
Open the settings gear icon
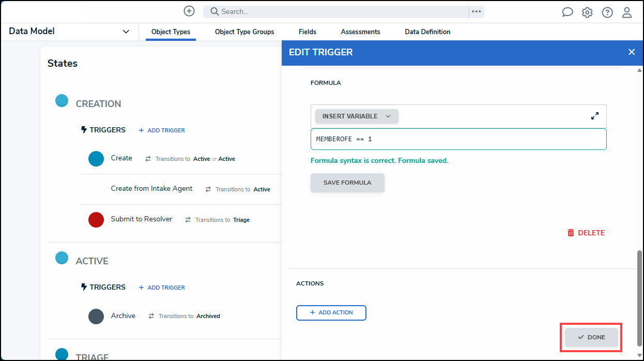coord(587,12)
